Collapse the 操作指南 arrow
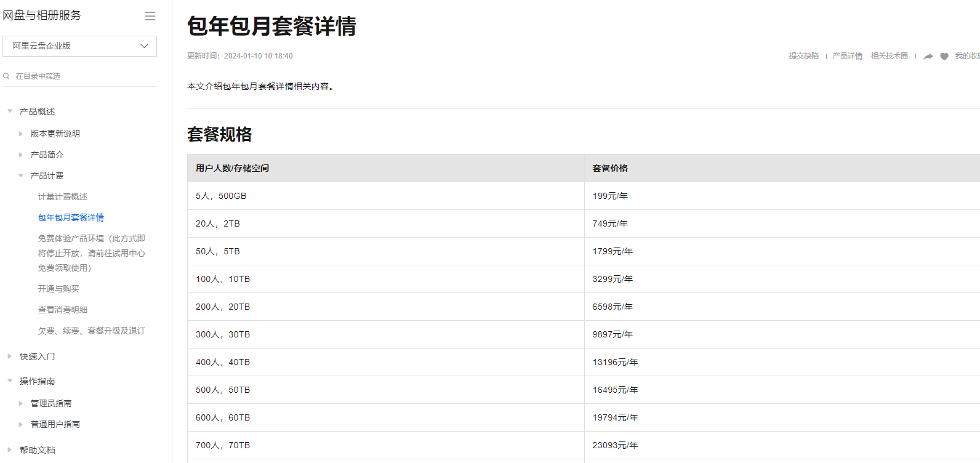The image size is (980, 463). (10, 381)
